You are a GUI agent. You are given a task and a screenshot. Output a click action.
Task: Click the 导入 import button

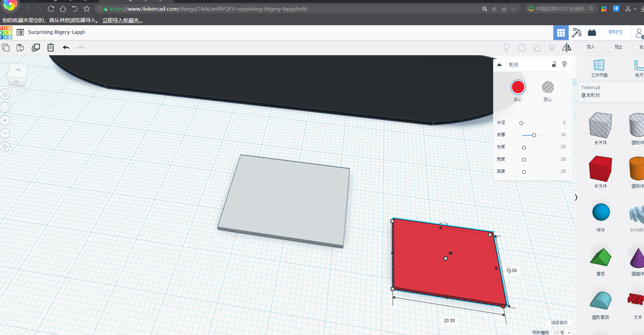coord(591,47)
